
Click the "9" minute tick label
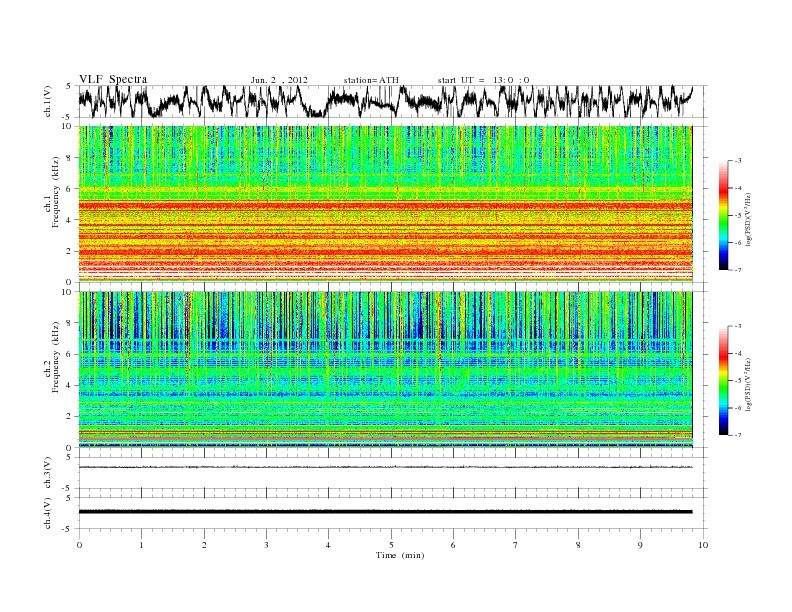[640, 545]
